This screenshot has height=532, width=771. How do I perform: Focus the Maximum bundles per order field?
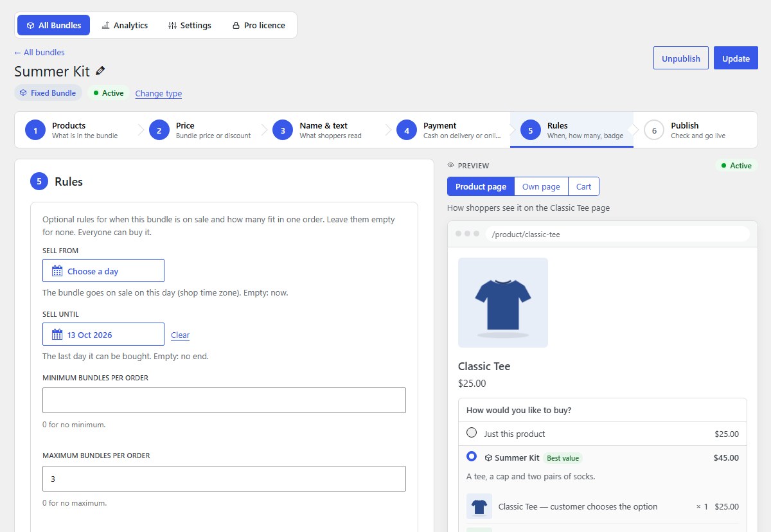point(224,479)
